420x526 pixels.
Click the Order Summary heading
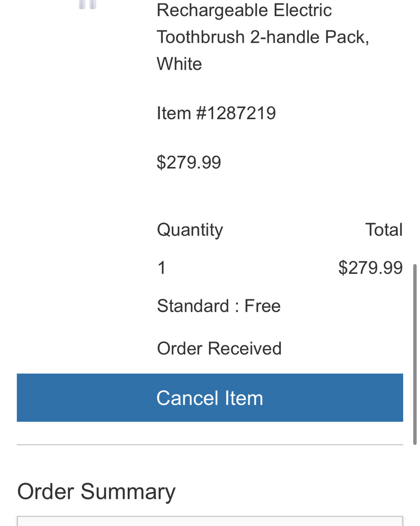coord(96,492)
